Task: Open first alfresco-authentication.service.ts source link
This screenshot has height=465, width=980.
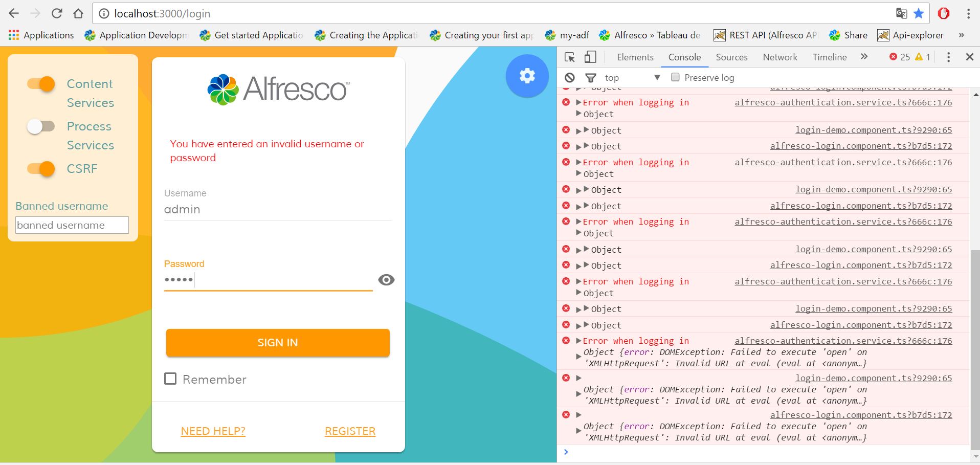Action: [x=843, y=102]
